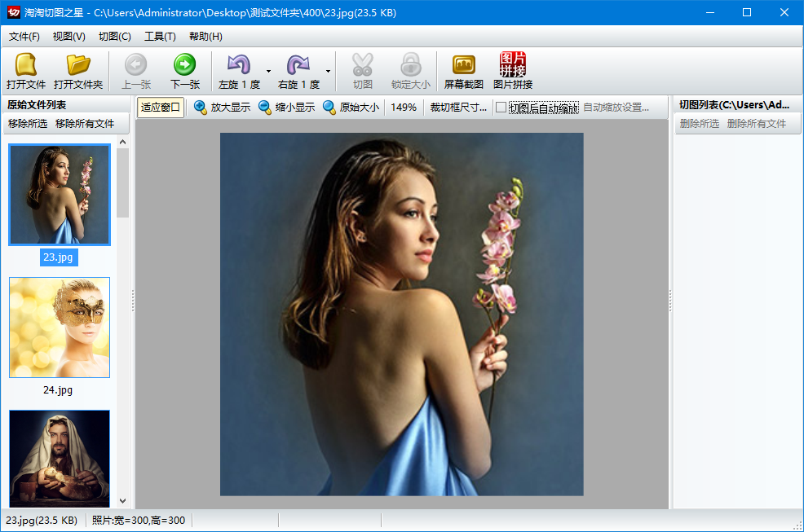The height and width of the screenshot is (532, 804).
Task: Open the 文件(F) menu
Action: [x=24, y=37]
